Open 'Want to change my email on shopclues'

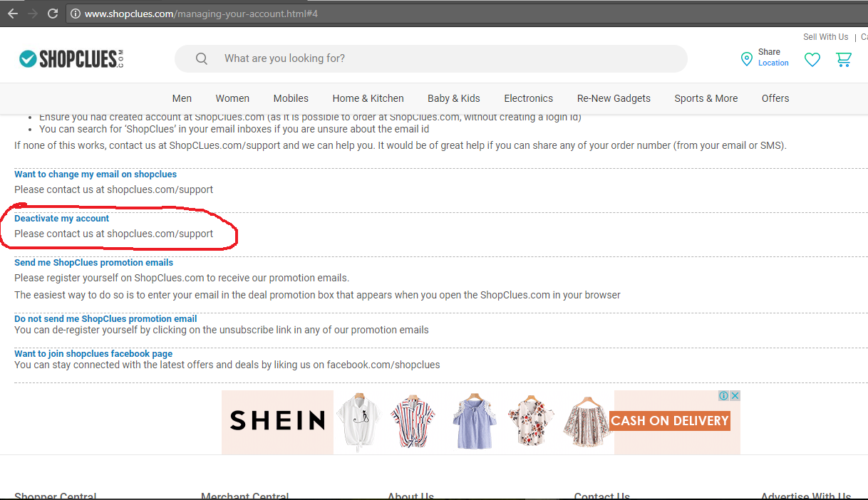pos(95,175)
